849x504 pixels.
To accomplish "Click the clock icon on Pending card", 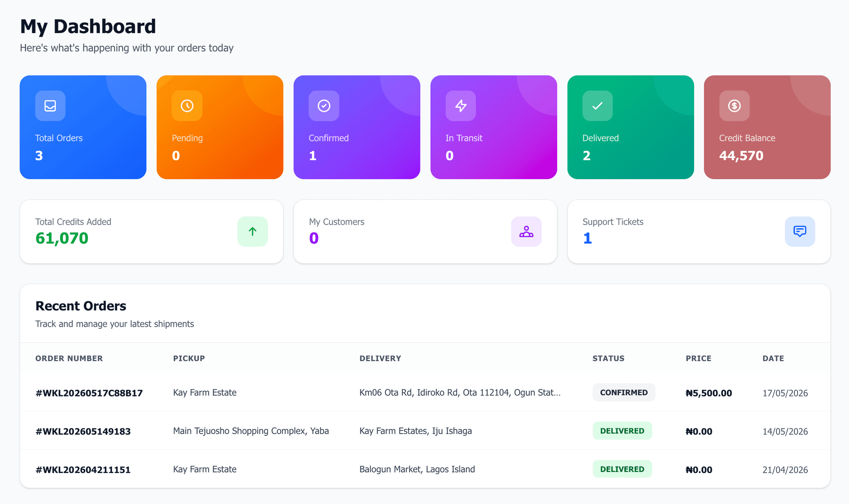I will [187, 106].
